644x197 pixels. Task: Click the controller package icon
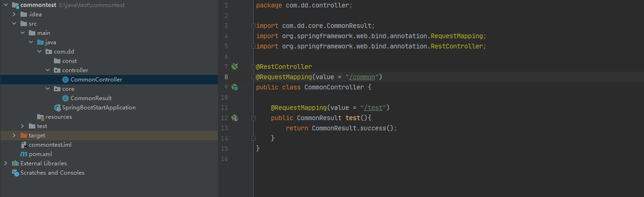57,70
